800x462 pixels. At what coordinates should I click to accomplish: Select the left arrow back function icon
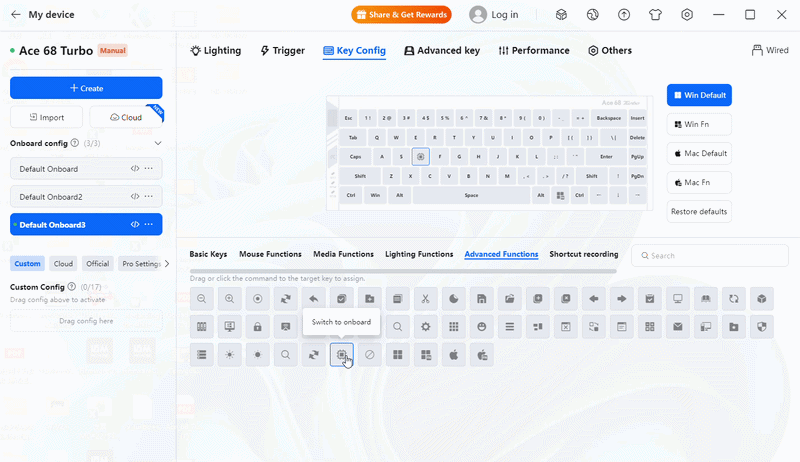pos(593,299)
